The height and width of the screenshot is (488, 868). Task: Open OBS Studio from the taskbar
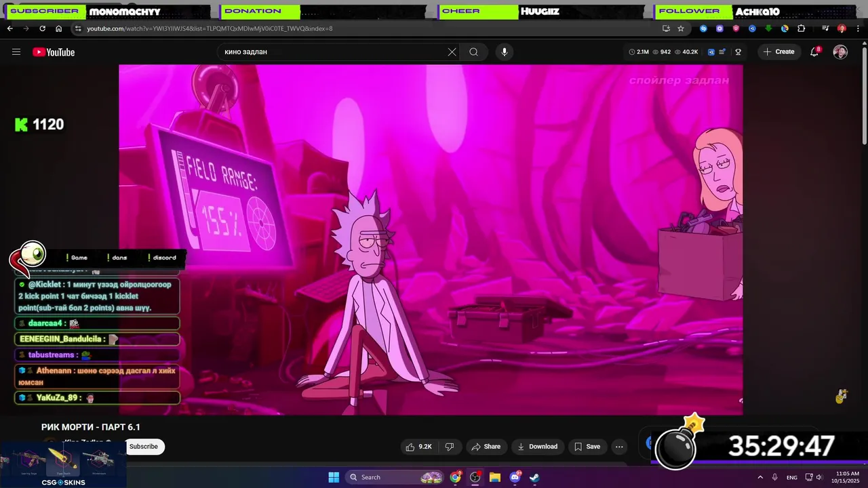tap(475, 477)
